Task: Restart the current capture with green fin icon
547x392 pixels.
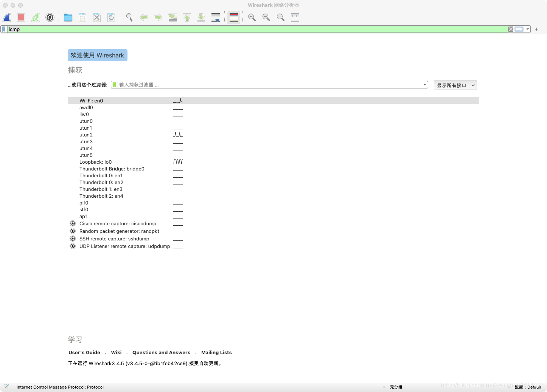Action: pos(36,17)
